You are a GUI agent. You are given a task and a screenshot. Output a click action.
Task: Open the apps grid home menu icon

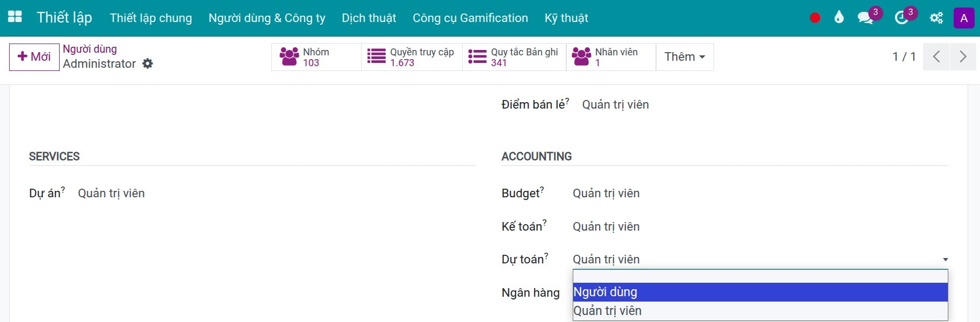pos(15,17)
